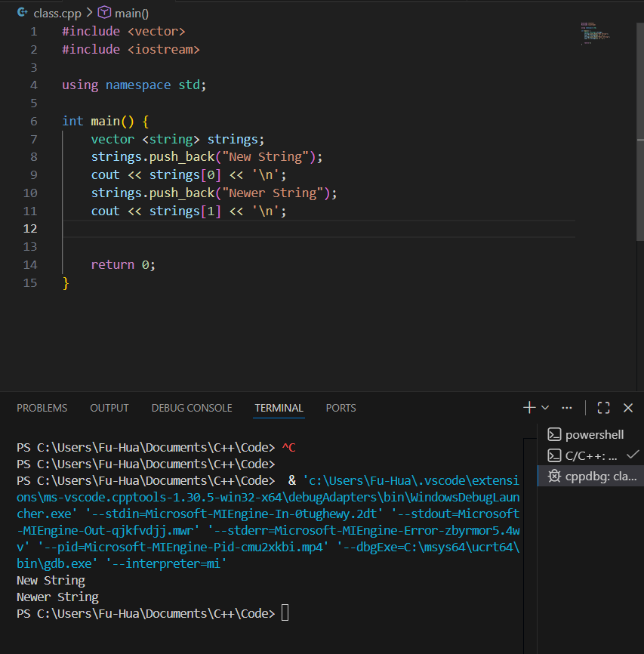
Task: Open the PORTS tab
Action: coord(340,408)
